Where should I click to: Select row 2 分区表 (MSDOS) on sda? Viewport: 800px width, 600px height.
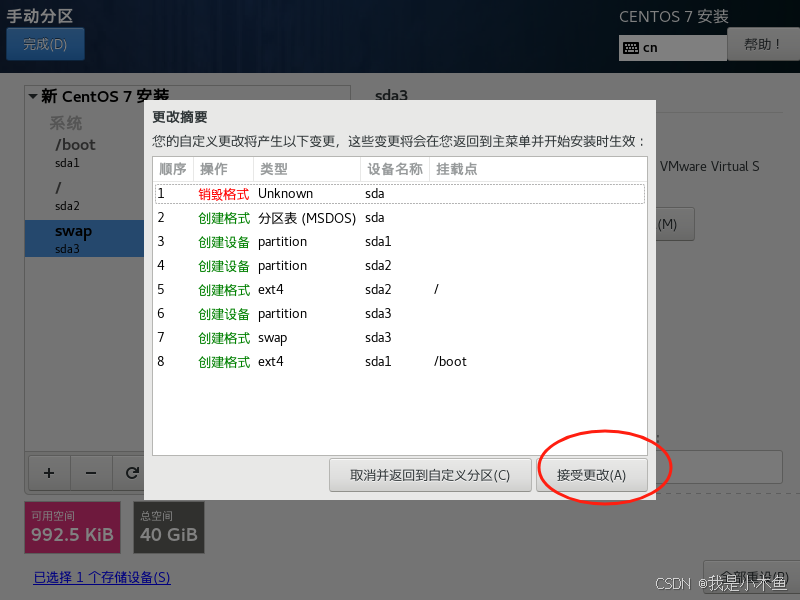tap(400, 218)
